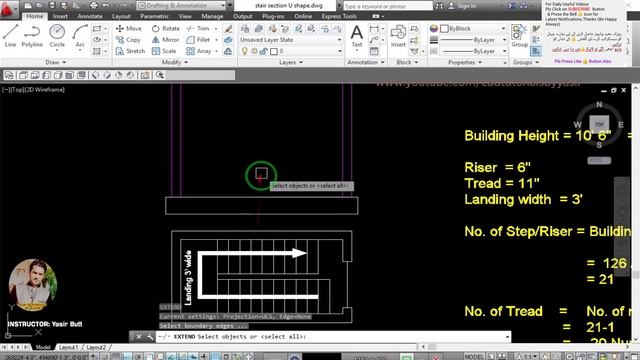
Task: Click the Undo arrow in quick access toolbar
Action: [x=106, y=5]
